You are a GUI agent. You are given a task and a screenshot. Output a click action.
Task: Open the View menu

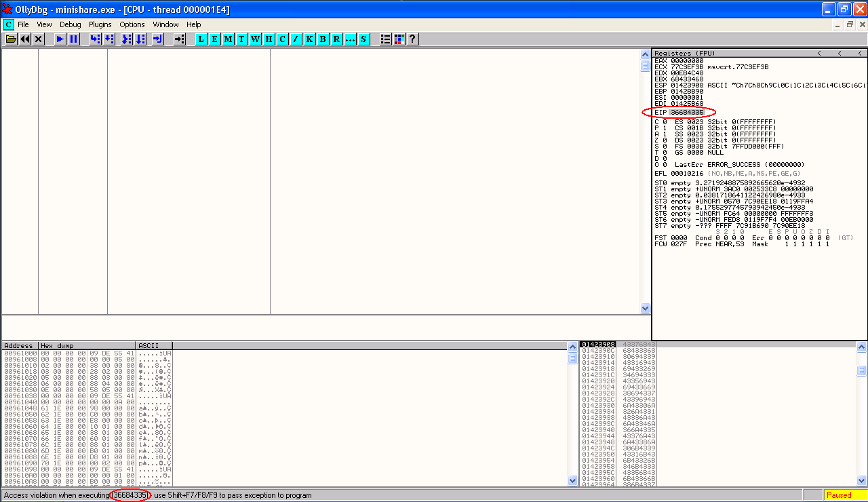[x=44, y=24]
